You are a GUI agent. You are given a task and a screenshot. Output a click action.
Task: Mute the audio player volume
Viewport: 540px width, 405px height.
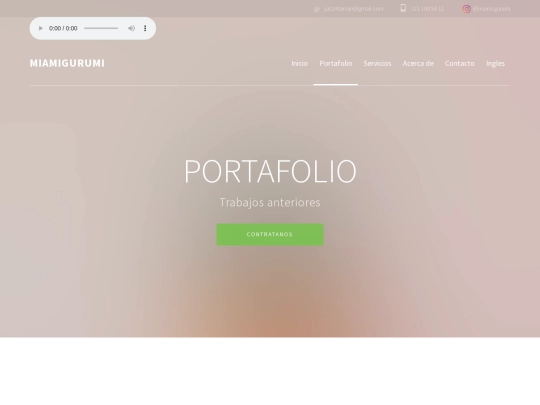click(132, 28)
